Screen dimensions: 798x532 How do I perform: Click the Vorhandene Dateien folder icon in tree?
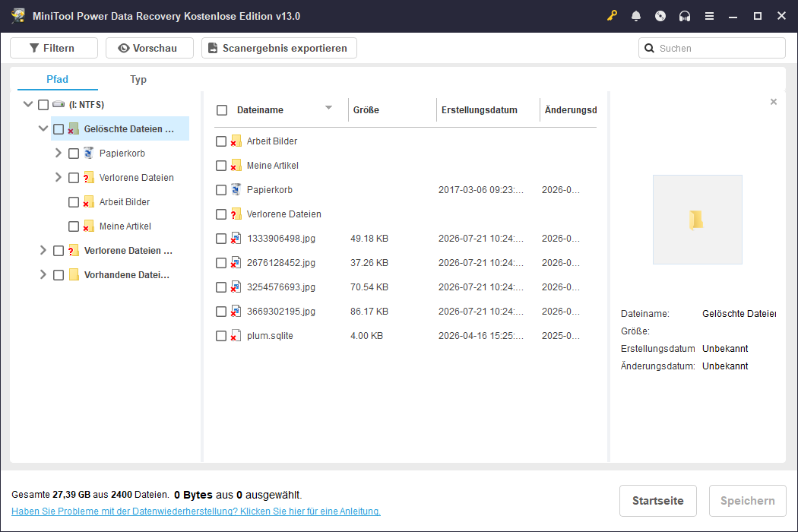(74, 275)
